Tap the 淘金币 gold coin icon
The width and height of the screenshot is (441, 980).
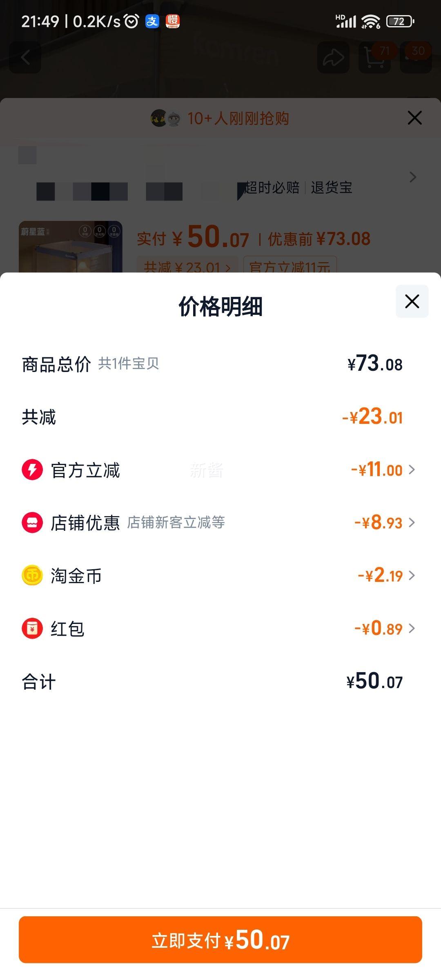pos(32,575)
